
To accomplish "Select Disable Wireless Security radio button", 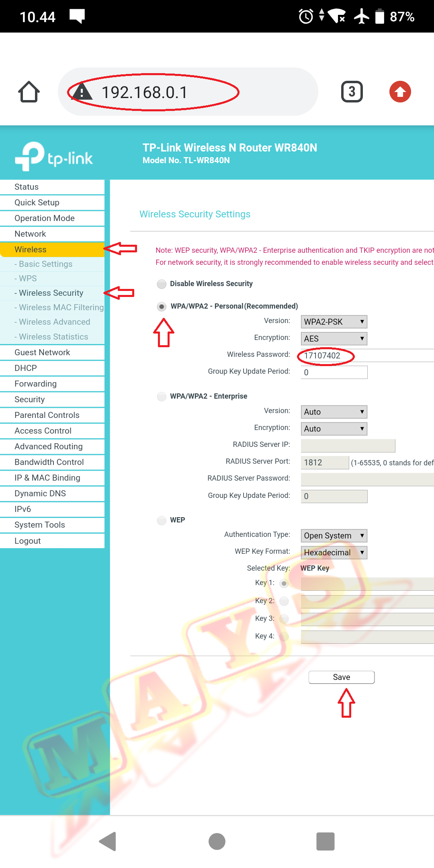I will 162,284.
